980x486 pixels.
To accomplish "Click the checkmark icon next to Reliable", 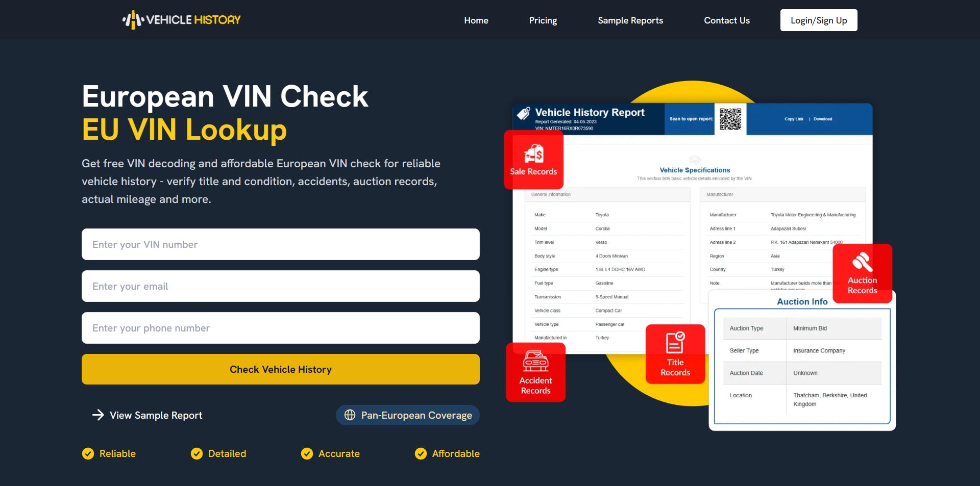I will click(88, 453).
